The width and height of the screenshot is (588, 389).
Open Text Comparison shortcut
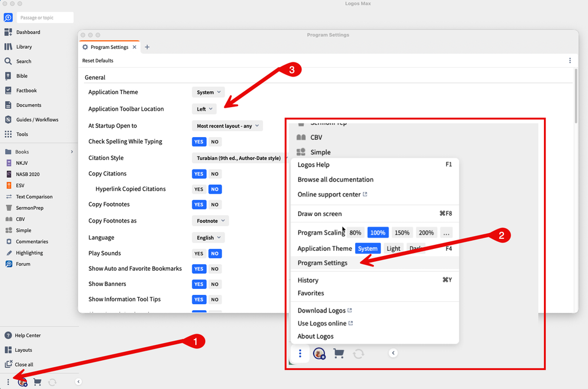[x=29, y=197]
